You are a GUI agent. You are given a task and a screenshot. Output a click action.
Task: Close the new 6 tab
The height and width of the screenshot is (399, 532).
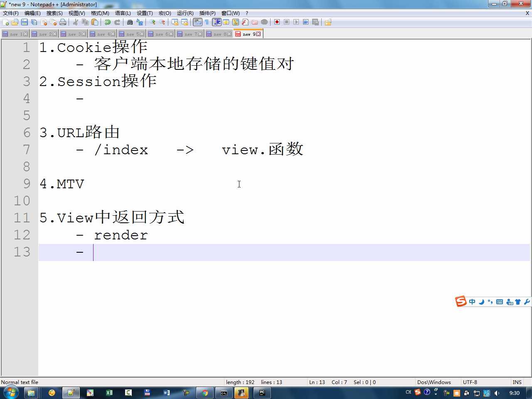pyautogui.click(x=171, y=34)
